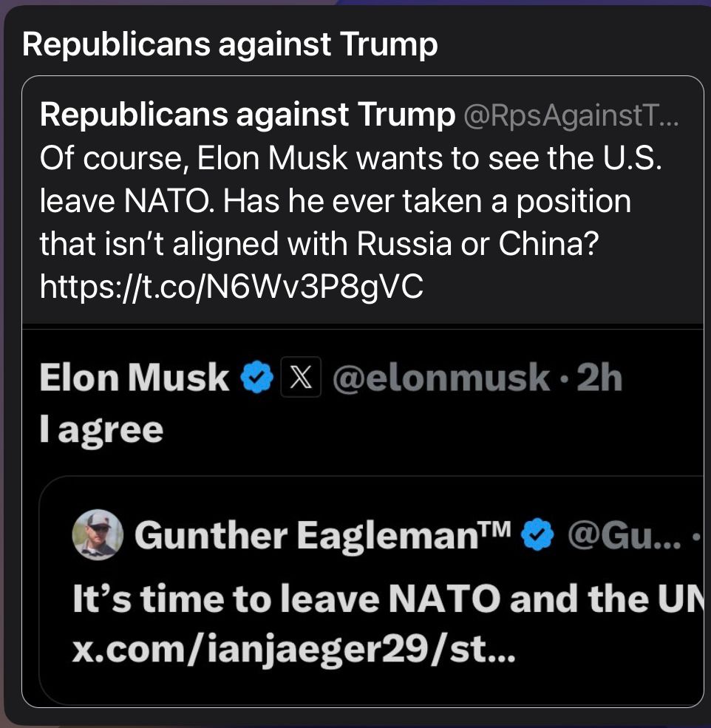Click the X affiliation badge icon
This screenshot has height=728, width=711.
click(x=301, y=377)
